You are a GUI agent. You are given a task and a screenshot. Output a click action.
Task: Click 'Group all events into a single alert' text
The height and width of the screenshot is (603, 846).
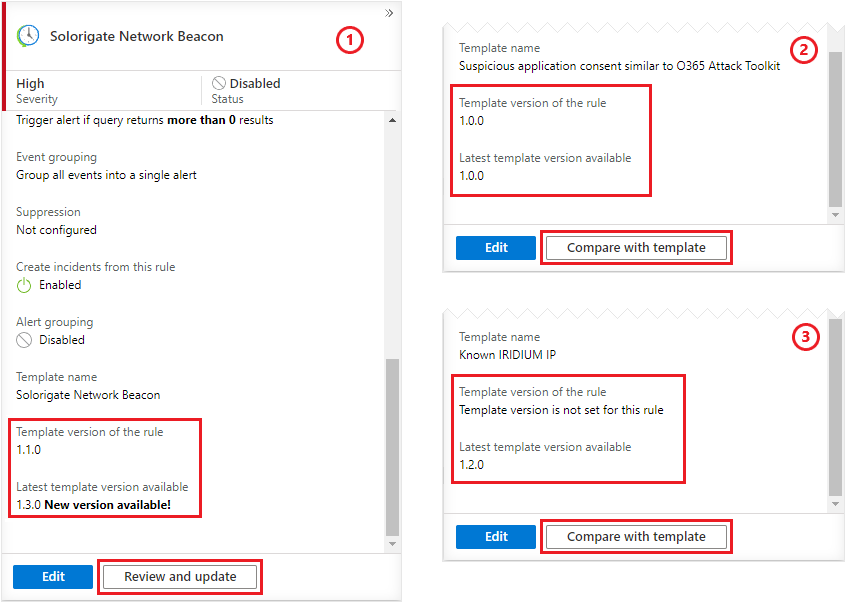click(x=106, y=175)
